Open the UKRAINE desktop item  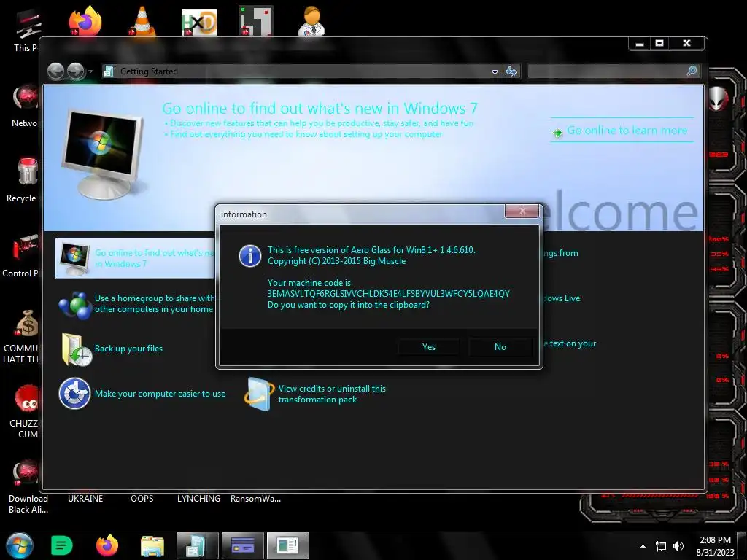85,499
